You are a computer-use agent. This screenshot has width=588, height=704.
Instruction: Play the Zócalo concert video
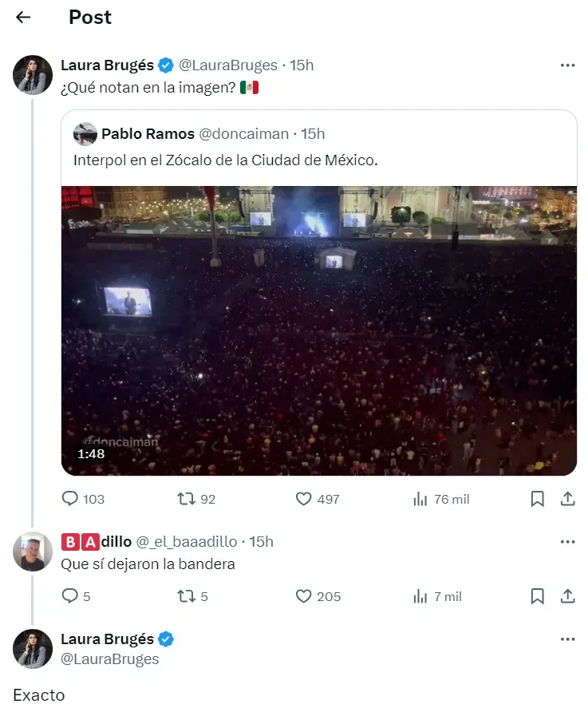pos(319,330)
